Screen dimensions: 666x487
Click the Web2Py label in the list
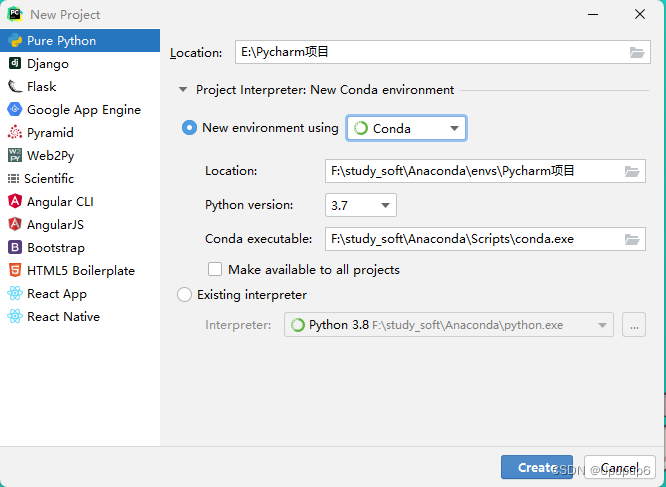coord(51,156)
